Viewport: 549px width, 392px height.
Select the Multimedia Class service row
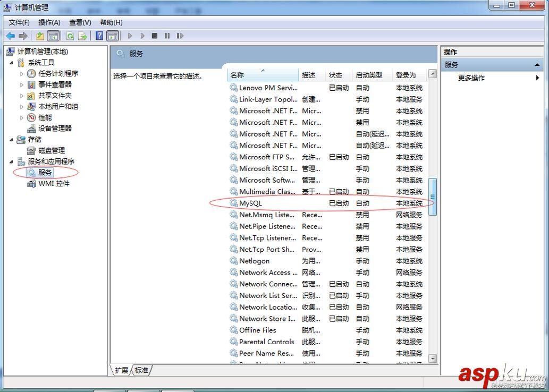coord(327,191)
